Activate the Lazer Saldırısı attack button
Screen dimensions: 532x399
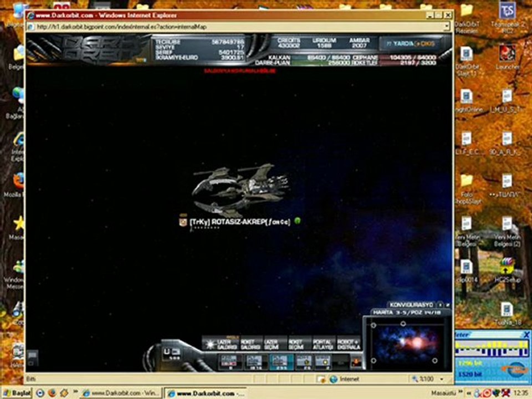tap(221, 344)
